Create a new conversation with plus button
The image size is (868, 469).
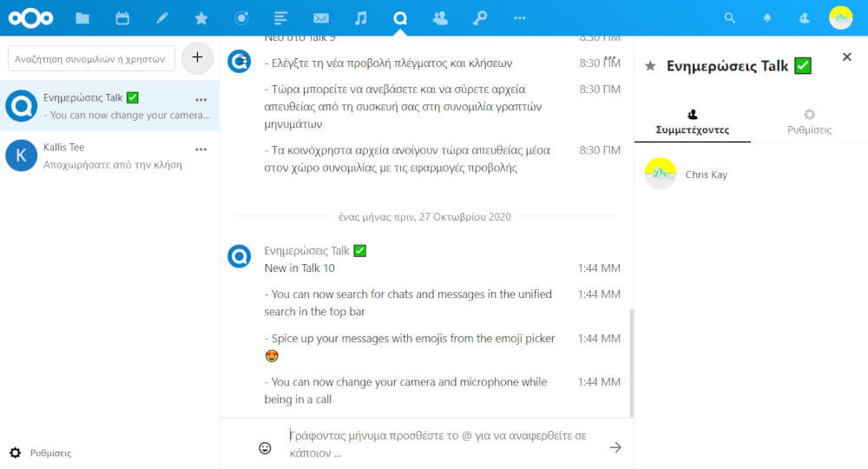click(197, 57)
